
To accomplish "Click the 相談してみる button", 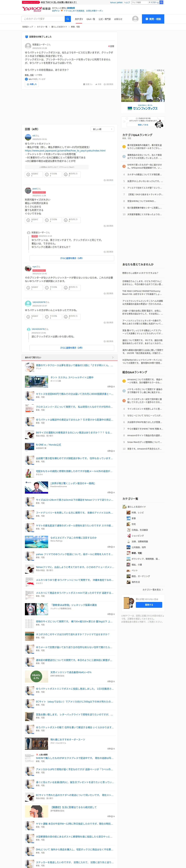I will tap(143, 125).
